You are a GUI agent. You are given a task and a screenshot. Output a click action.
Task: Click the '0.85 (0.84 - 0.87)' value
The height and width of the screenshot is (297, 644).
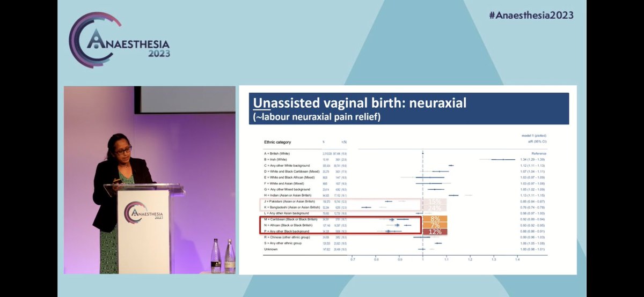pyautogui.click(x=533, y=202)
